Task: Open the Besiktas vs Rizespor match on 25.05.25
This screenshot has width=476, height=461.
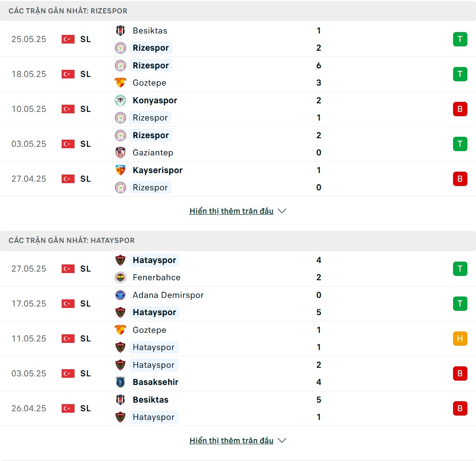Action: (238, 39)
